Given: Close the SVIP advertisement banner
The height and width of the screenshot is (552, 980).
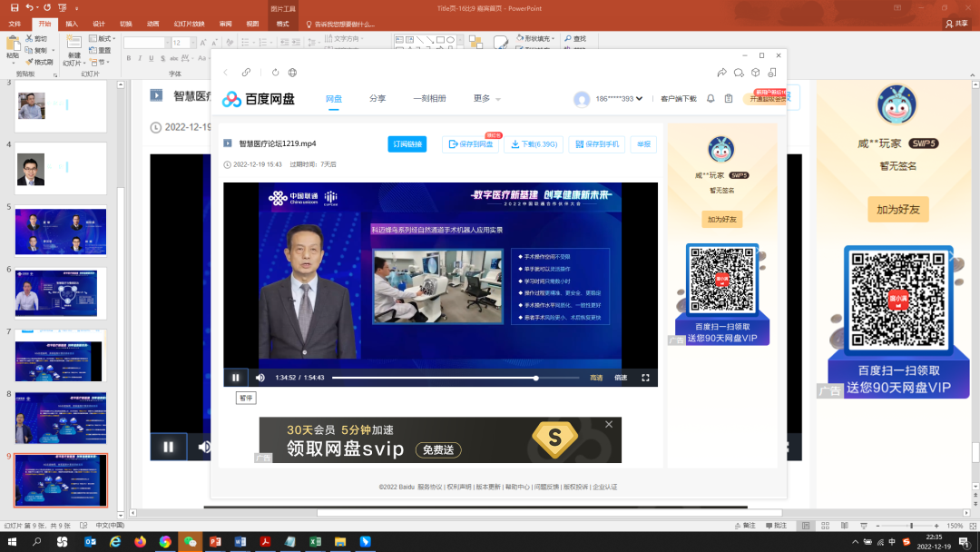Looking at the screenshot, I should (609, 425).
